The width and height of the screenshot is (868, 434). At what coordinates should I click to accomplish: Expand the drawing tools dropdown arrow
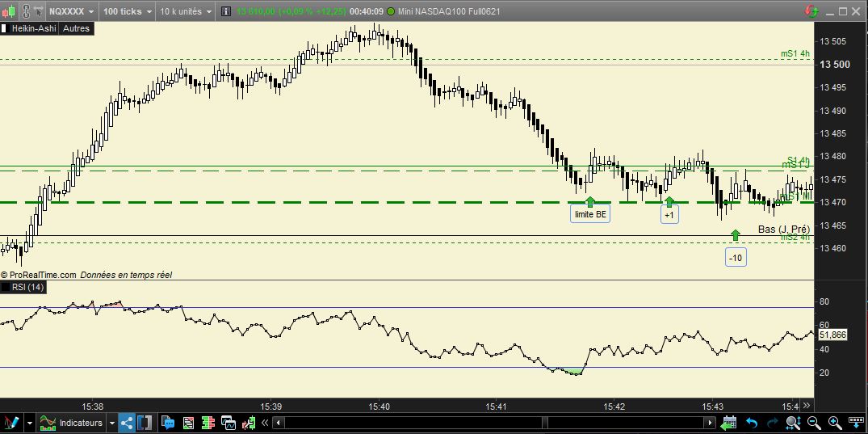coord(29,423)
